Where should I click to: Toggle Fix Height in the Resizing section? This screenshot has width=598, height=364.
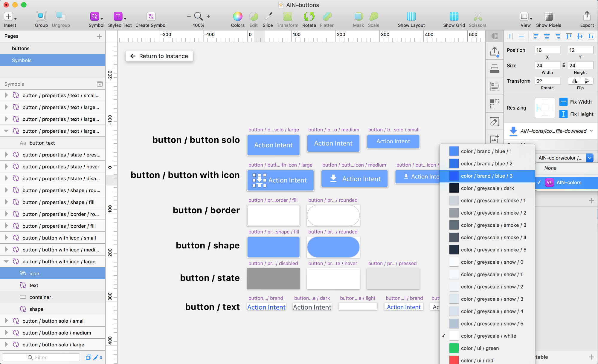click(564, 114)
